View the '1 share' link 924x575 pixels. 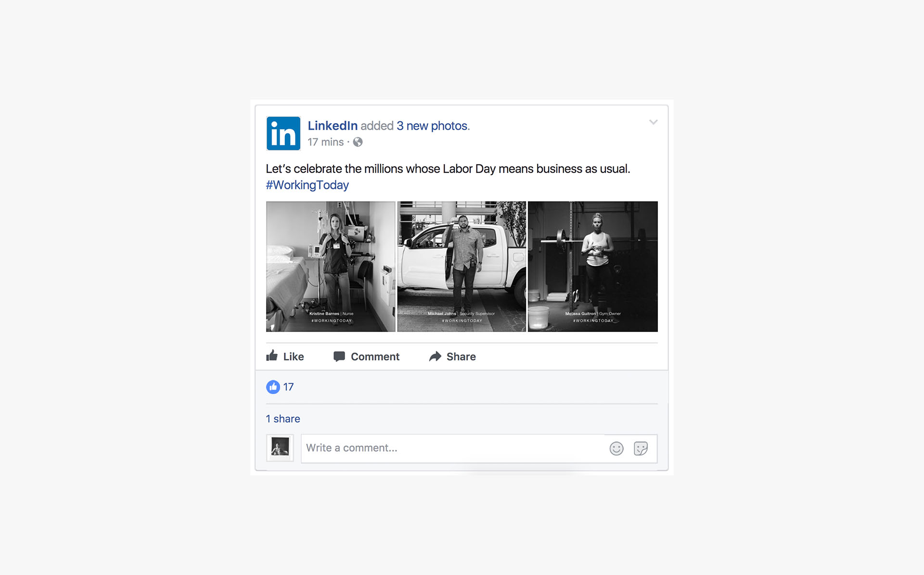283,419
